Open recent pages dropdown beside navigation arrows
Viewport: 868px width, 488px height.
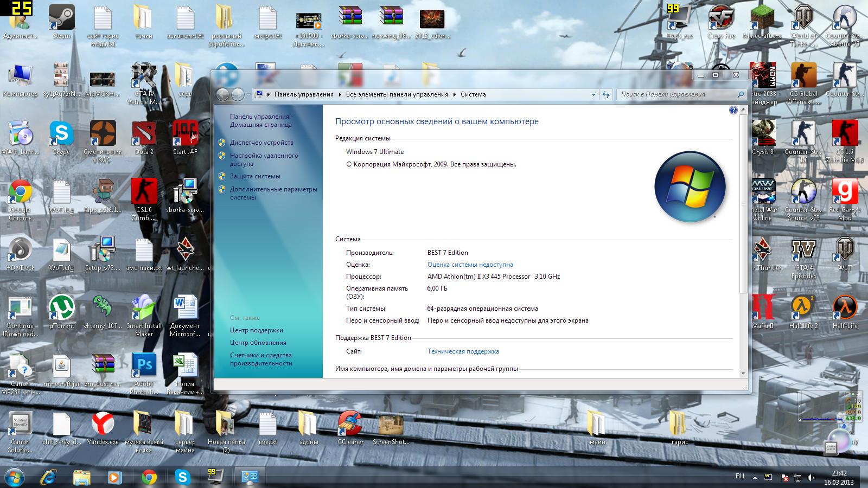[x=248, y=95]
